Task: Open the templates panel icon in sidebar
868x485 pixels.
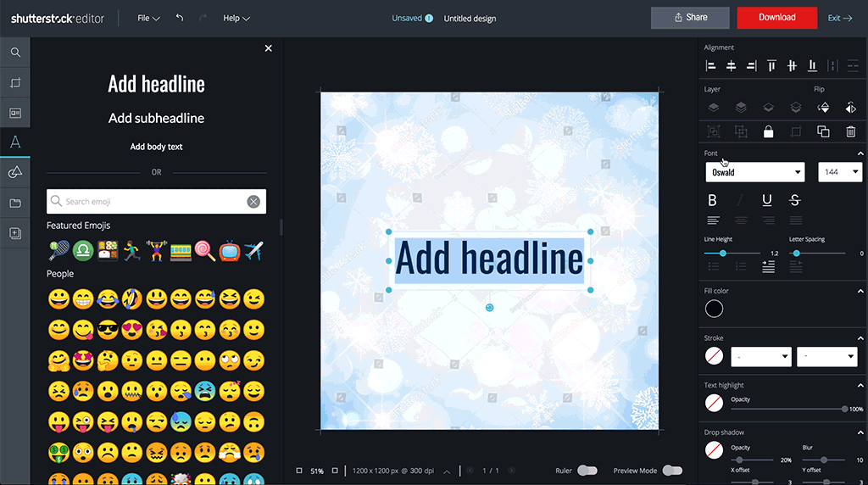Action: coord(15,113)
